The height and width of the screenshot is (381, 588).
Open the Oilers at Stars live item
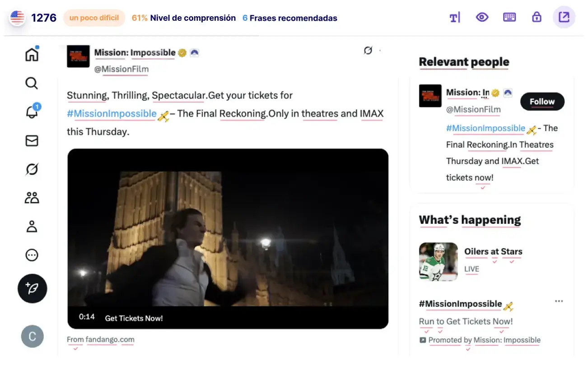[x=493, y=252]
